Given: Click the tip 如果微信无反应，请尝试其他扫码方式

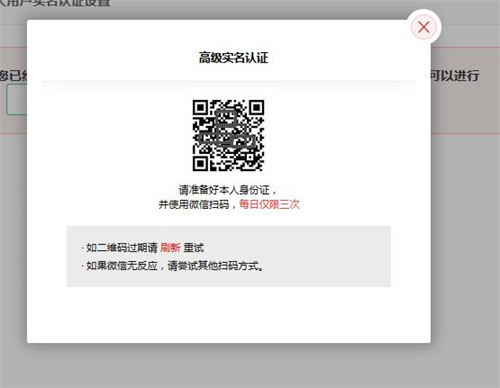Looking at the screenshot, I should 175,266.
